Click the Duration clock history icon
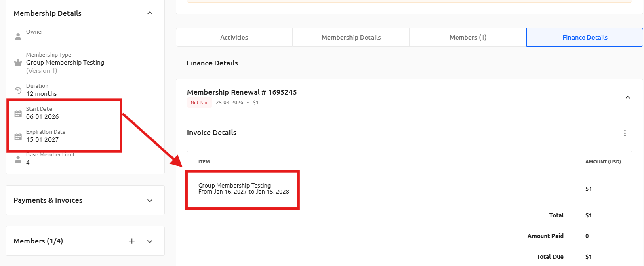Screen dimensions: 644x266 click(x=18, y=90)
